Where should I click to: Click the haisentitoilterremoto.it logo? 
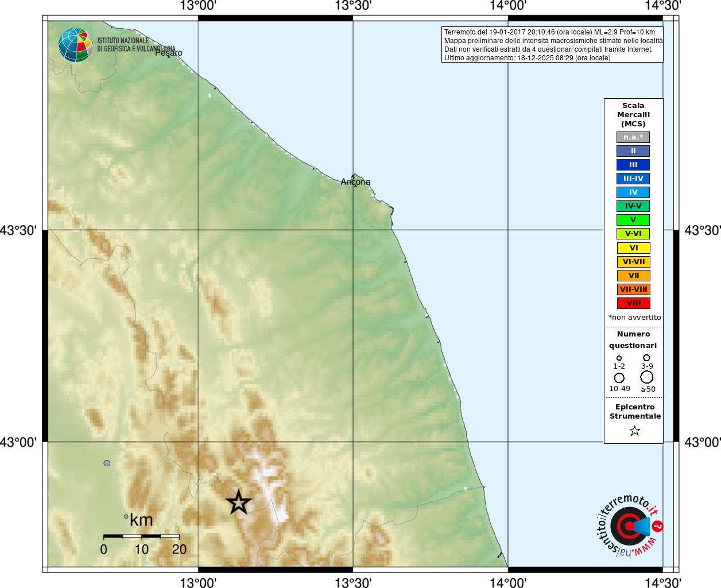click(x=630, y=526)
